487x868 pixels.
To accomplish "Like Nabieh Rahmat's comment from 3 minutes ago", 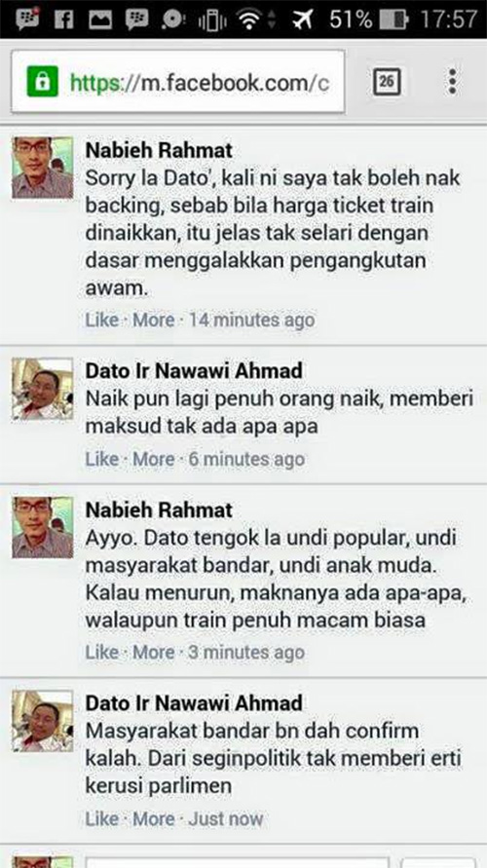I will [102, 652].
